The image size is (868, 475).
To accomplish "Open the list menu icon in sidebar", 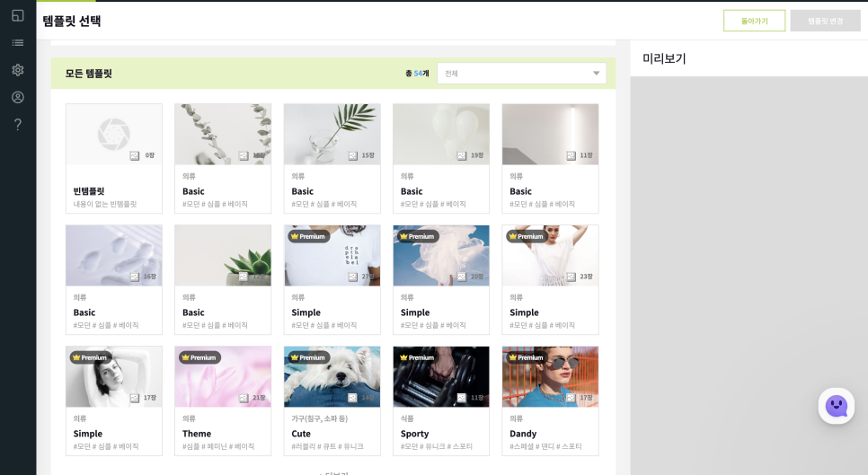I will click(x=18, y=42).
